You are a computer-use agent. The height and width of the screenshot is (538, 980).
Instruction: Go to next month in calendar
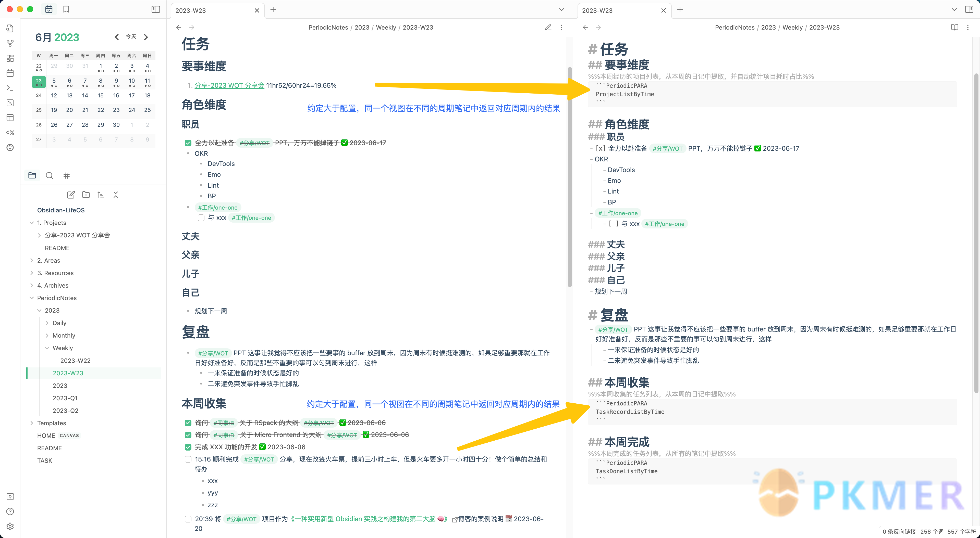click(146, 37)
